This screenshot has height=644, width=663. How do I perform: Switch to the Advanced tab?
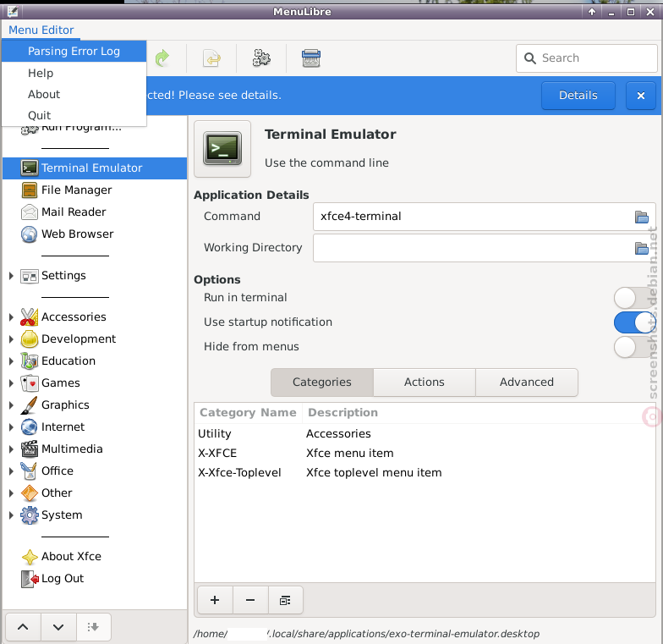click(526, 383)
